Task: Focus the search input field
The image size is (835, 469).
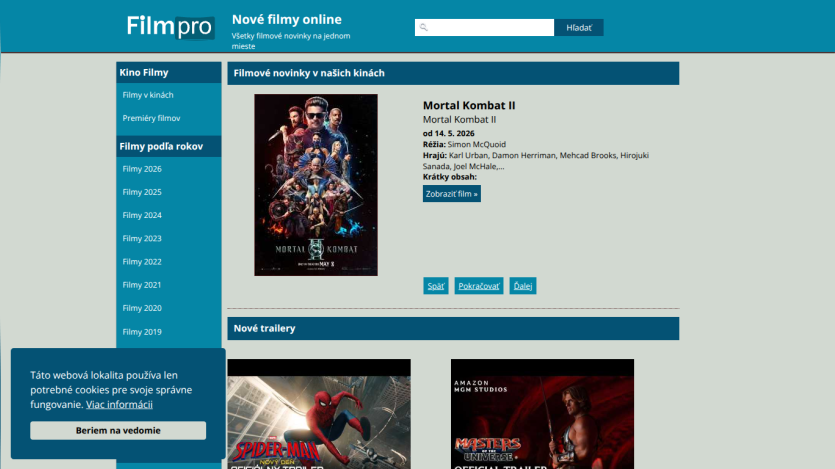Action: coord(484,27)
